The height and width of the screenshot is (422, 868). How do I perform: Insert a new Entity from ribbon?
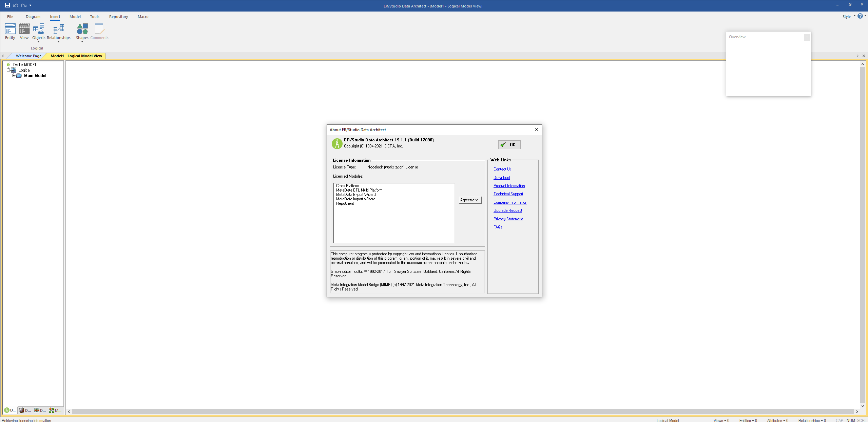10,32
